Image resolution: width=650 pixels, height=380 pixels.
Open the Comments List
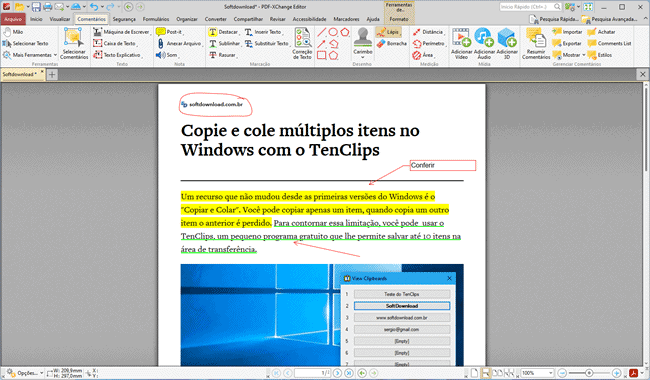609,44
